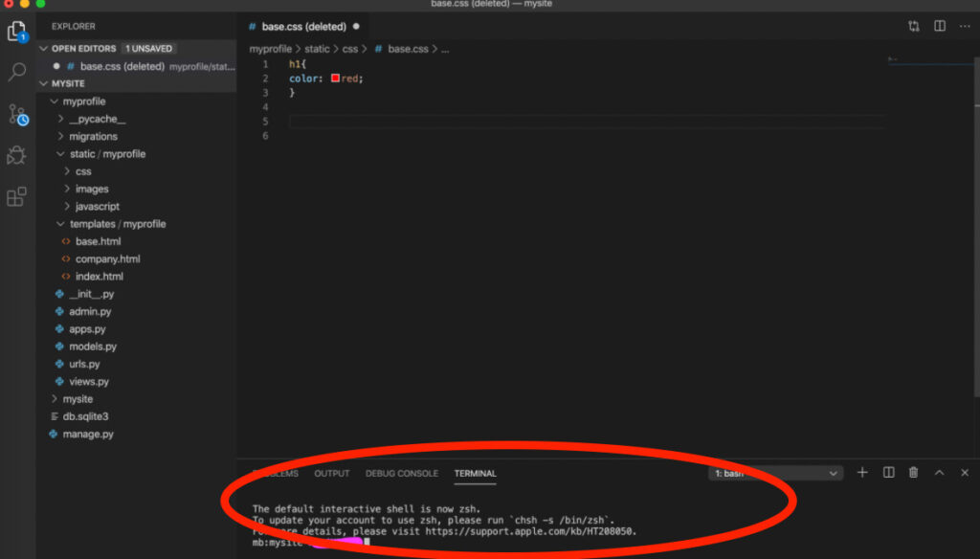Switch to the Debug Console tab
Image resolution: width=980 pixels, height=559 pixels.
click(401, 474)
